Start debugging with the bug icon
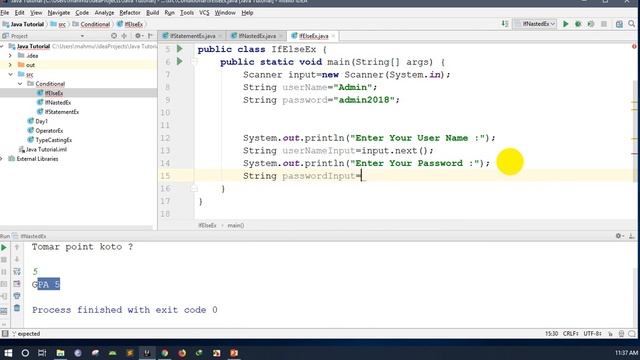 click(578, 24)
